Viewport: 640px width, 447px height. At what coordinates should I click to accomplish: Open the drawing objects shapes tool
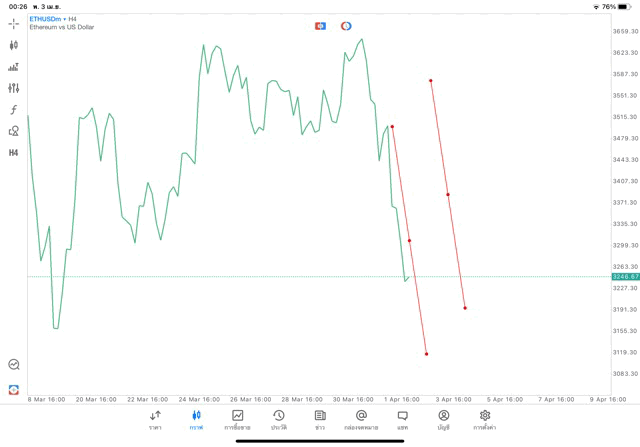(x=13, y=131)
